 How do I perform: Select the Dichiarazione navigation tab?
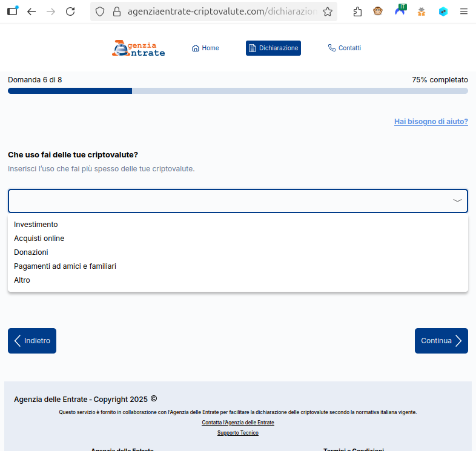tap(273, 48)
